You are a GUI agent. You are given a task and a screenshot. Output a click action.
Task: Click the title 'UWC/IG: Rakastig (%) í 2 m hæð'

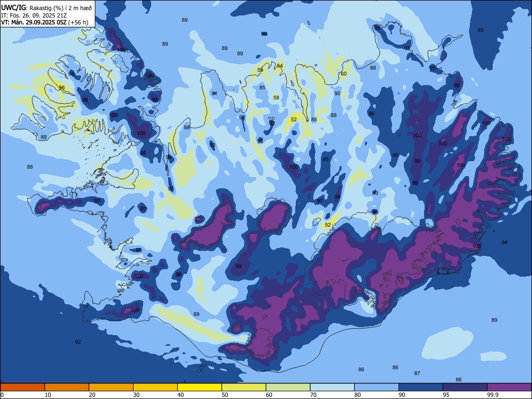(x=46, y=8)
